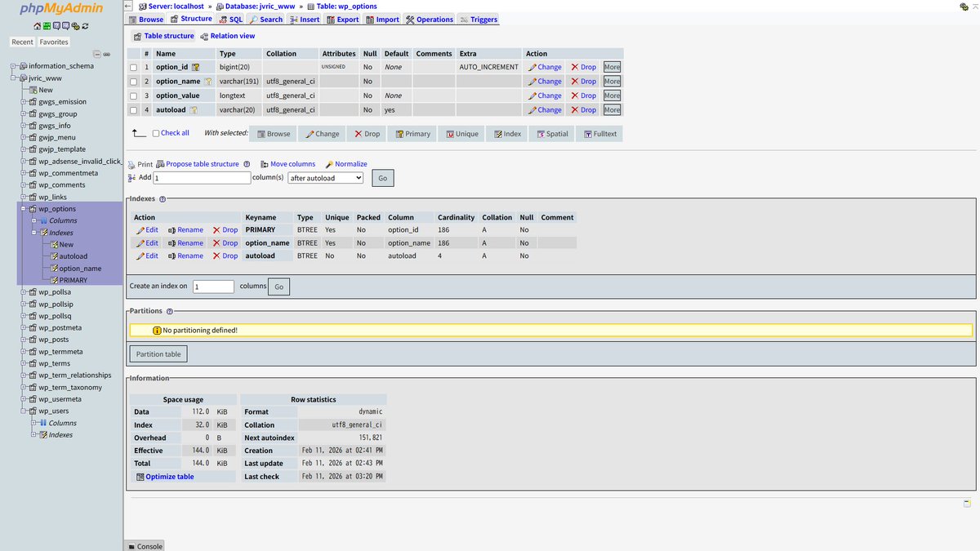This screenshot has width=980, height=551.
Task: Click the help icon next to Indexes heading
Action: 163,199
